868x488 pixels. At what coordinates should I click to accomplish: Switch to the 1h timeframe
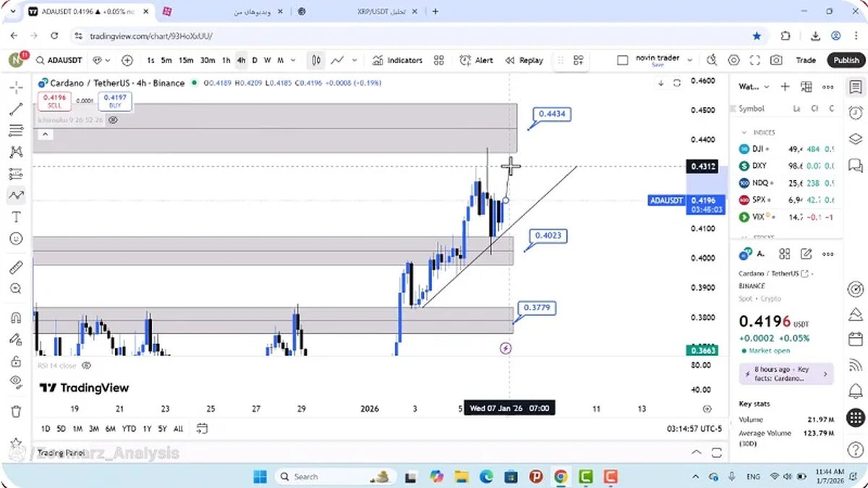[226, 60]
